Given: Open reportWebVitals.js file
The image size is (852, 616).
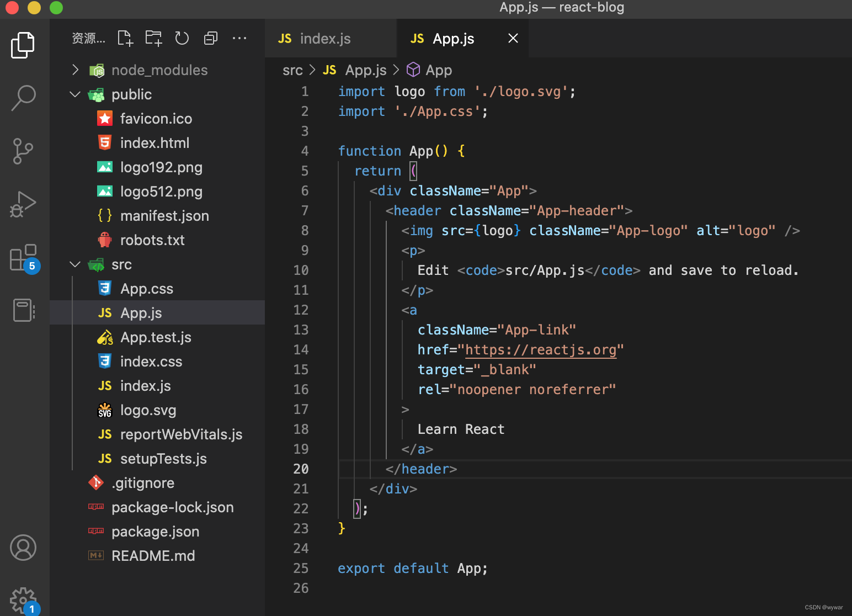Looking at the screenshot, I should [x=157, y=434].
